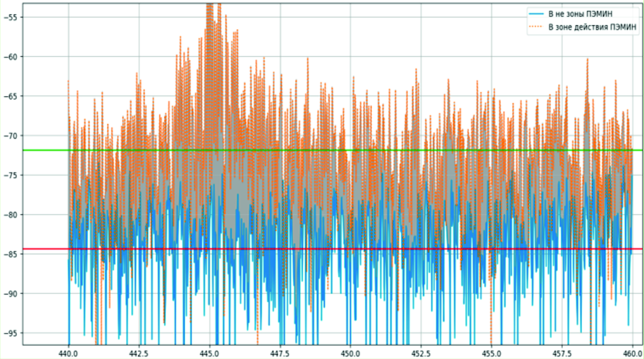The height and width of the screenshot is (359, 644).
Task: Click x-axis tick label 442.5
Action: [x=139, y=354]
